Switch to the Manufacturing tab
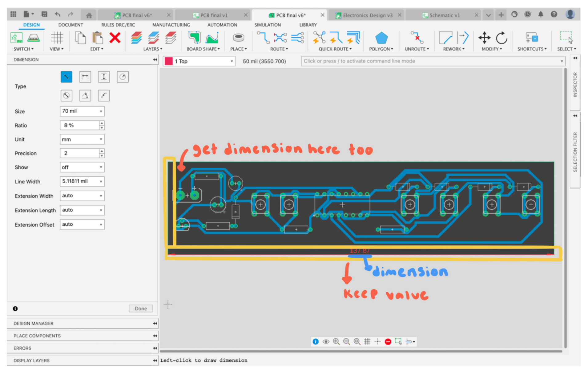 [171, 25]
